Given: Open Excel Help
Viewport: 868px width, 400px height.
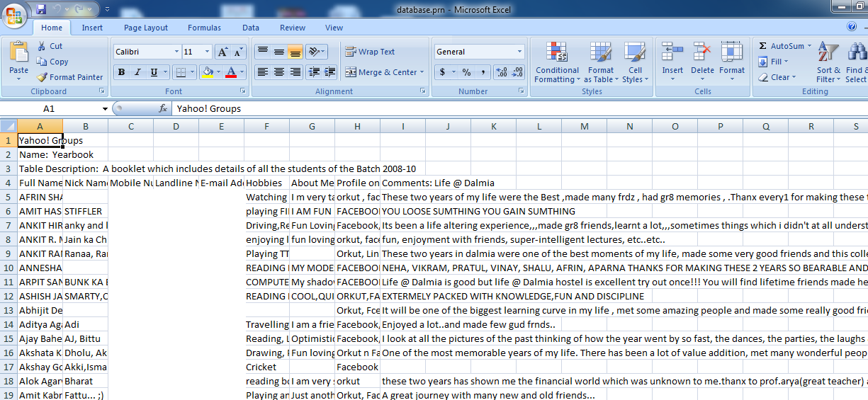Looking at the screenshot, I should (x=852, y=27).
